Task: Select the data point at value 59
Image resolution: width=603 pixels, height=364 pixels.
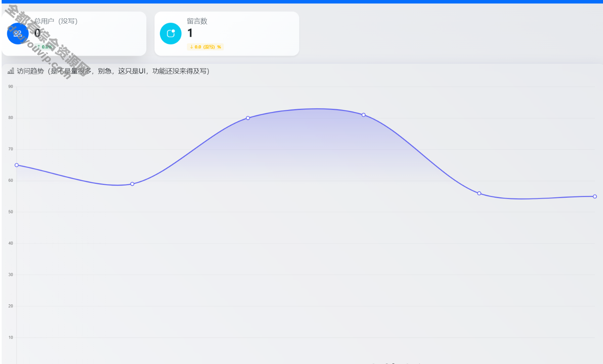Action: pos(132,184)
